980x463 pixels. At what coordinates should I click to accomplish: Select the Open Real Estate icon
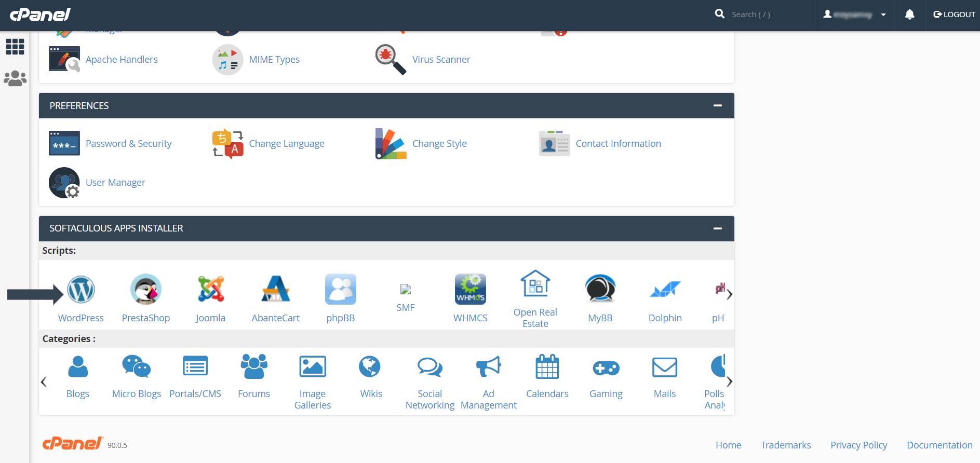pyautogui.click(x=535, y=283)
